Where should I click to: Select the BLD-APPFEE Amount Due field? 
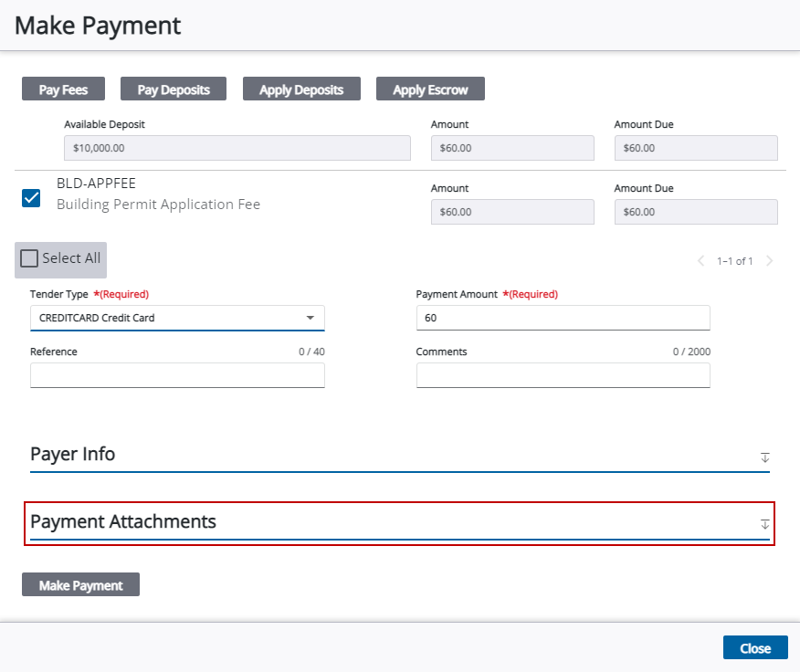pos(696,212)
